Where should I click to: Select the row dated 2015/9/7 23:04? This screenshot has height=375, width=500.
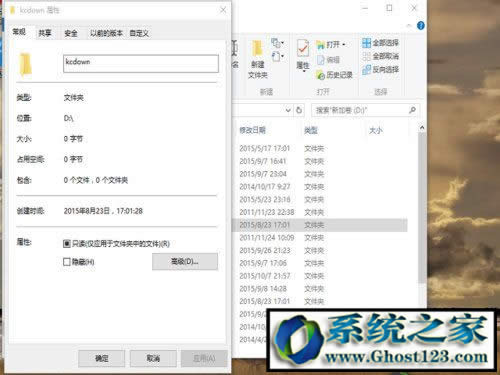pyautogui.click(x=320, y=174)
